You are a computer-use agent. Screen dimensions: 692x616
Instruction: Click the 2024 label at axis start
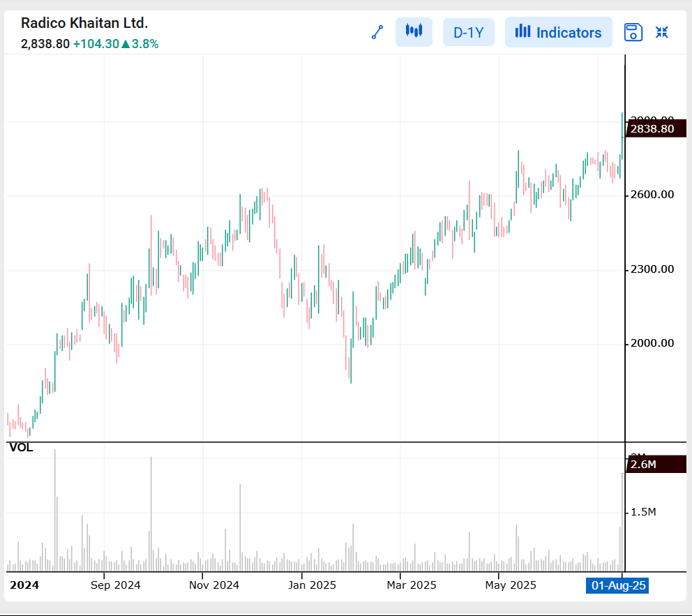click(x=24, y=585)
